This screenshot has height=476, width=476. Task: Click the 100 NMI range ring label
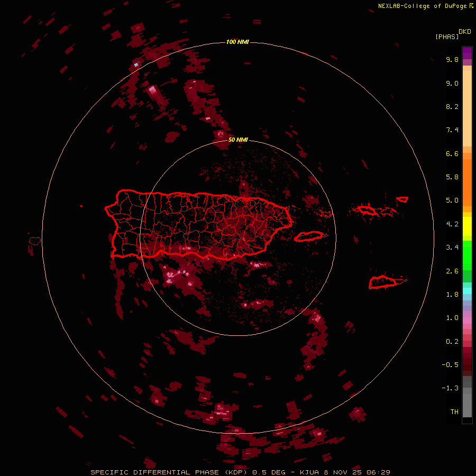237,42
